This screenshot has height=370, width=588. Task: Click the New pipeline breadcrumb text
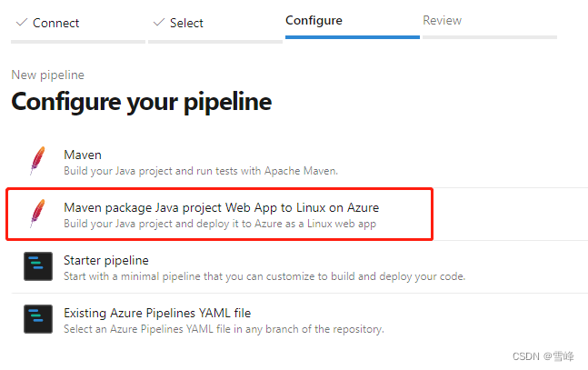pos(47,75)
